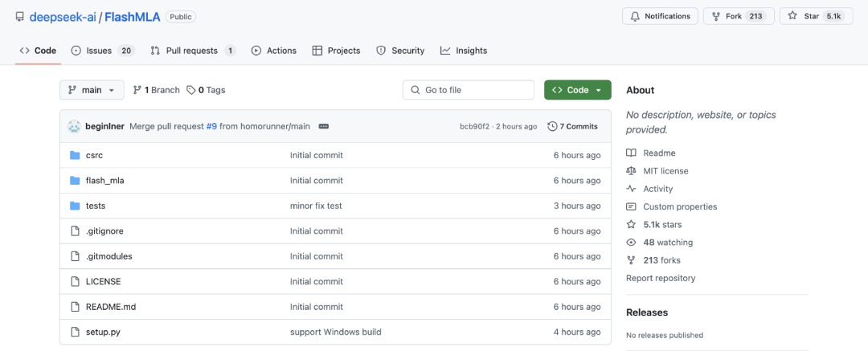Click the pulse icon beside Activity

[631, 189]
